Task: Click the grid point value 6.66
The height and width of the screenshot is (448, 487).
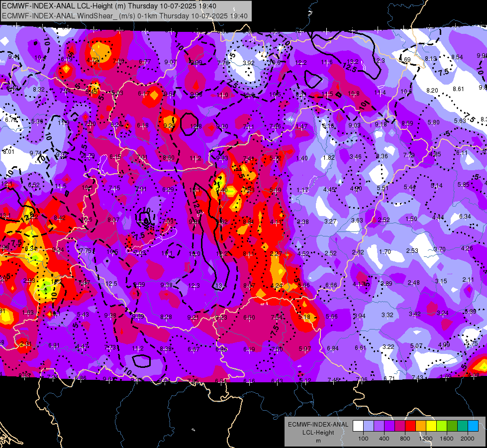Action: [331, 285]
